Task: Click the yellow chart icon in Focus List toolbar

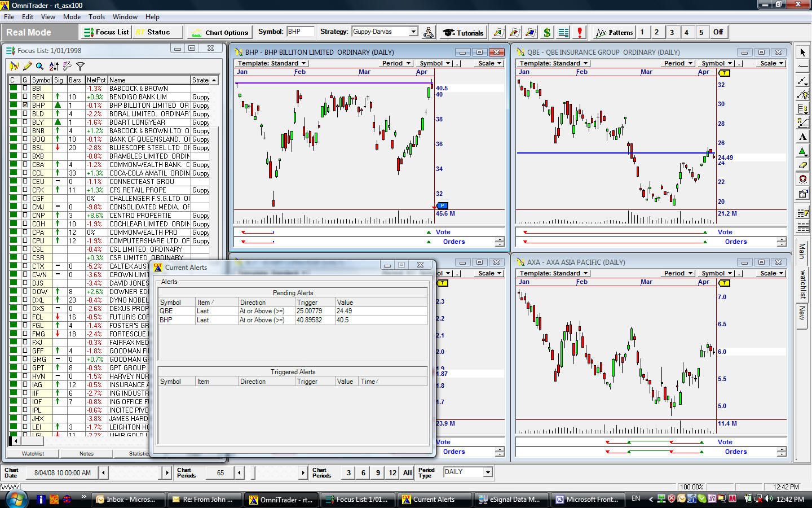Action: coord(14,66)
